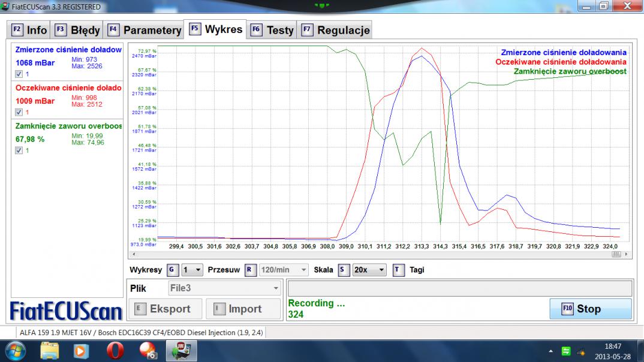Click the Windows Start button
The height and width of the screenshot is (362, 644).
point(15,351)
